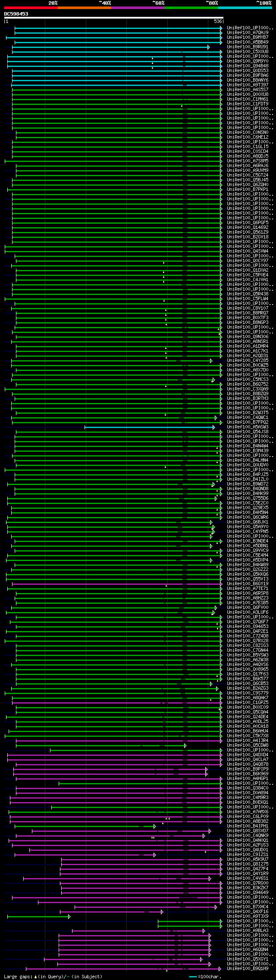Select hit label UniRef100_B7FPQ2

(248, 422)
